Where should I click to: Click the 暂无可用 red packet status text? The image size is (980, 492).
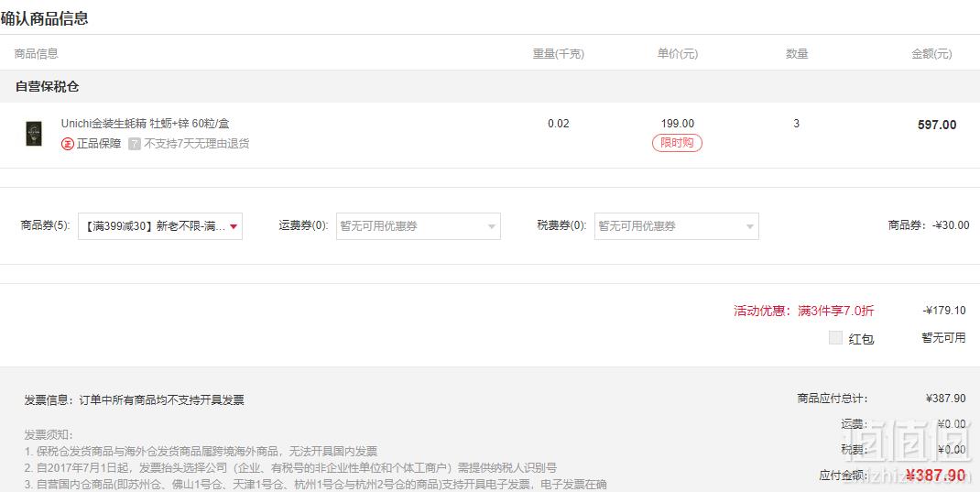[943, 337]
